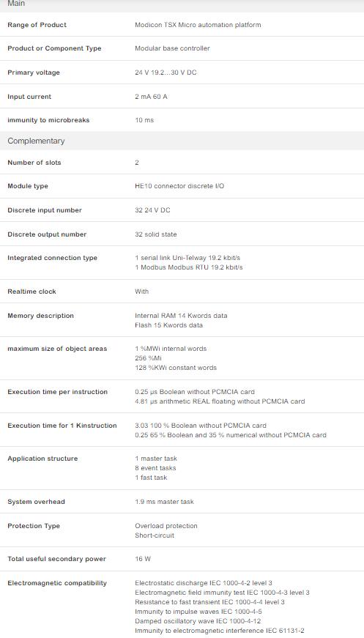This screenshot has width=364, height=638.
Task: Select the Primary voltage row label
Action: point(34,73)
